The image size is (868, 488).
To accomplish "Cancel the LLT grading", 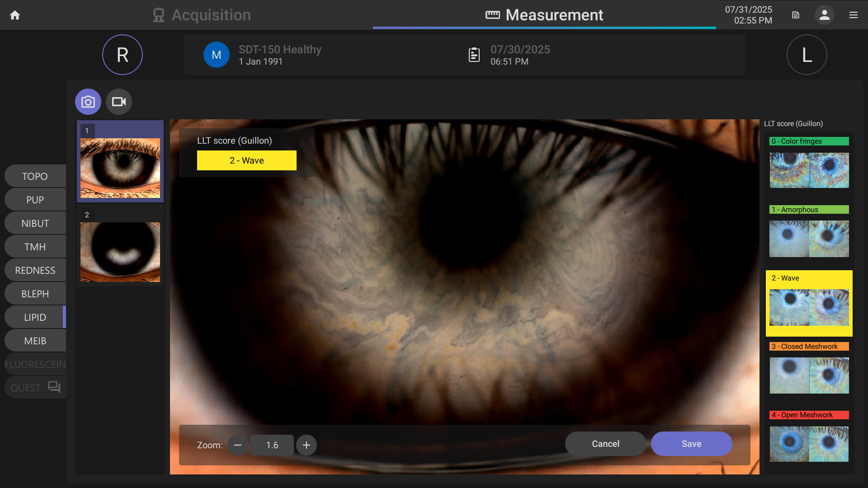I will tap(605, 444).
